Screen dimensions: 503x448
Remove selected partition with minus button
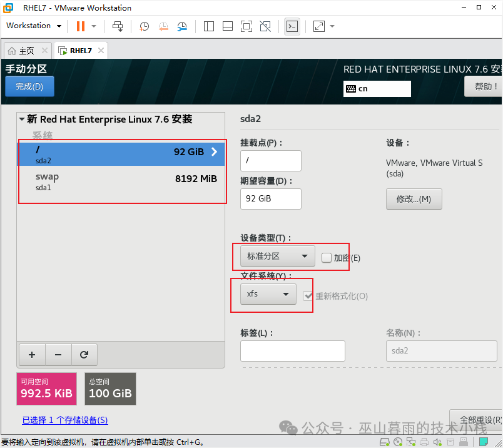coord(58,355)
